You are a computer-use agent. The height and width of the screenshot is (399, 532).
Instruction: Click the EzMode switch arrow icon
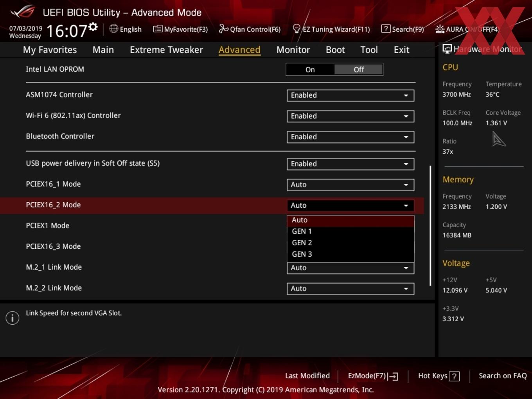click(x=394, y=376)
